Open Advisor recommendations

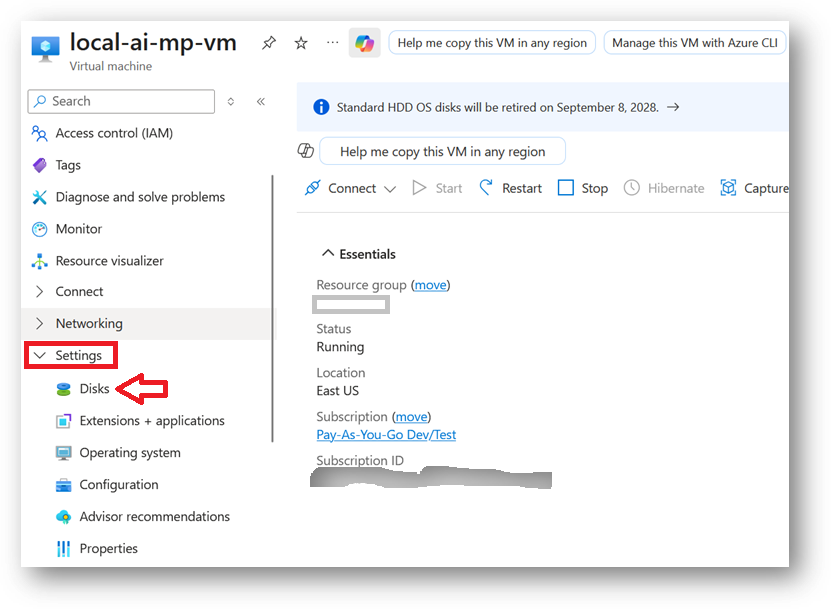pyautogui.click(x=155, y=517)
